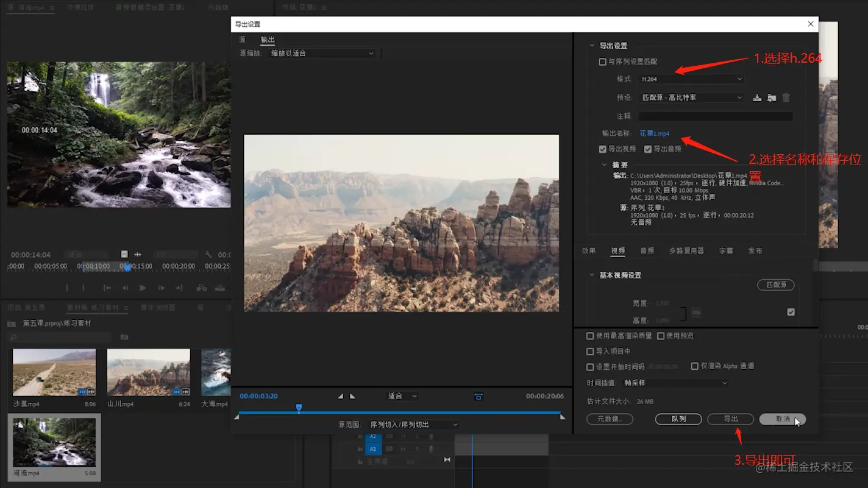Uncheck 导出音频 checkbox
The image size is (868, 488).
tap(648, 149)
